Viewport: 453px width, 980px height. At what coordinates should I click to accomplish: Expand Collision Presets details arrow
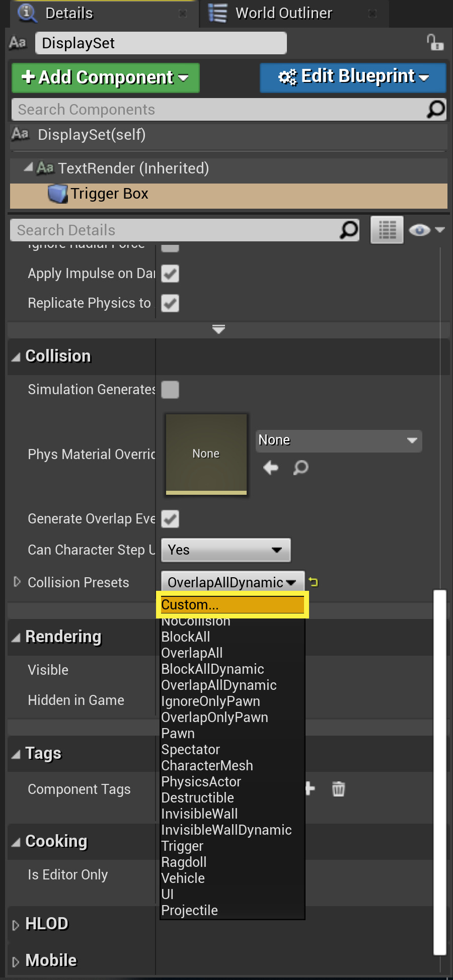pos(17,582)
